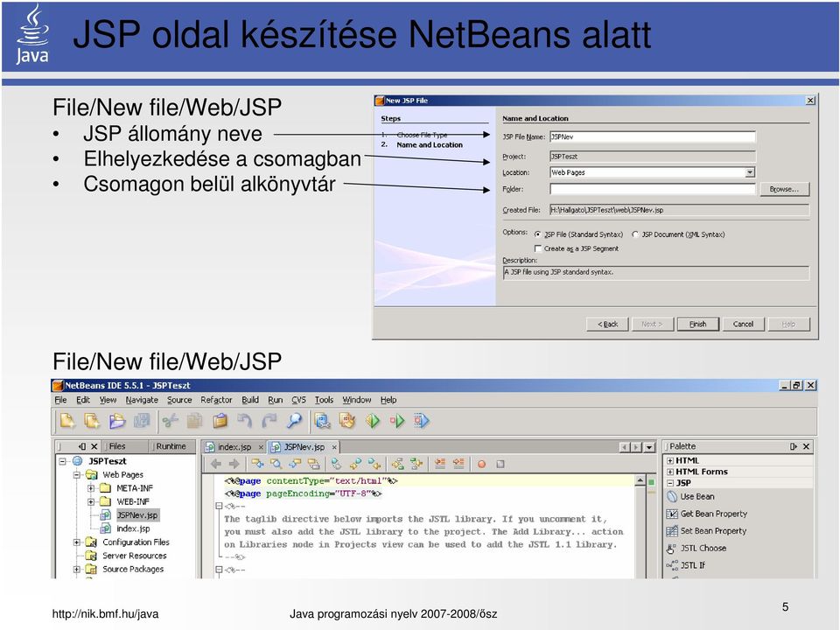Click the New File toolbar icon
This screenshot has height=630, width=840.
tap(67, 421)
